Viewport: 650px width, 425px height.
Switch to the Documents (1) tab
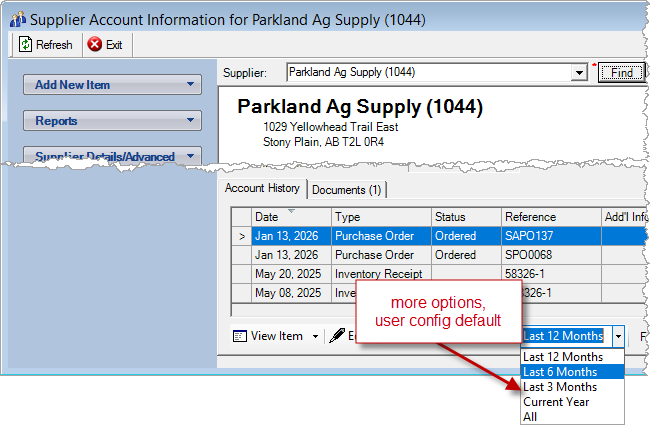pyautogui.click(x=347, y=190)
